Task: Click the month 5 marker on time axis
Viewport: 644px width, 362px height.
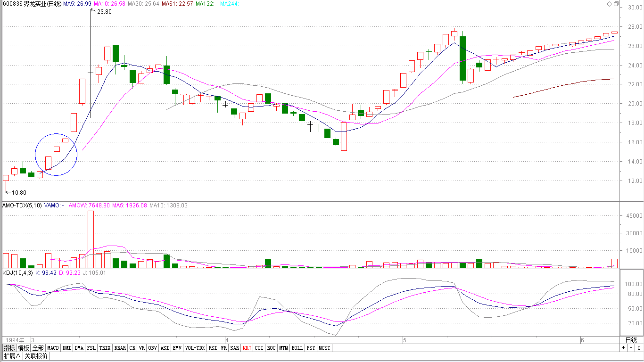Action: (405, 340)
